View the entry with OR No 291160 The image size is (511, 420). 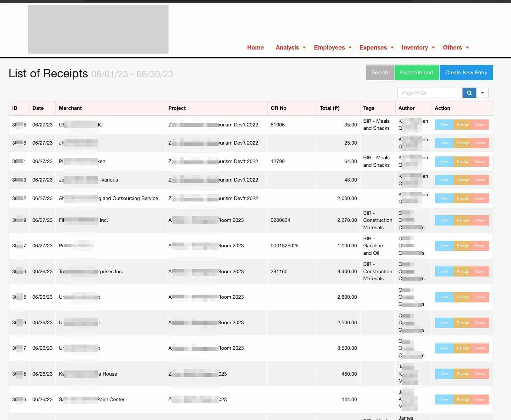coord(444,272)
